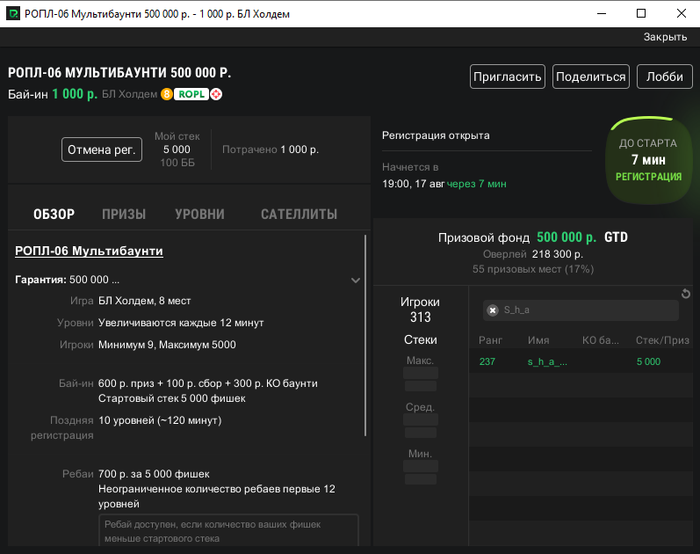The height and width of the screenshot is (554, 700).
Task: Click через 7 мин green text
Action: click(x=476, y=183)
